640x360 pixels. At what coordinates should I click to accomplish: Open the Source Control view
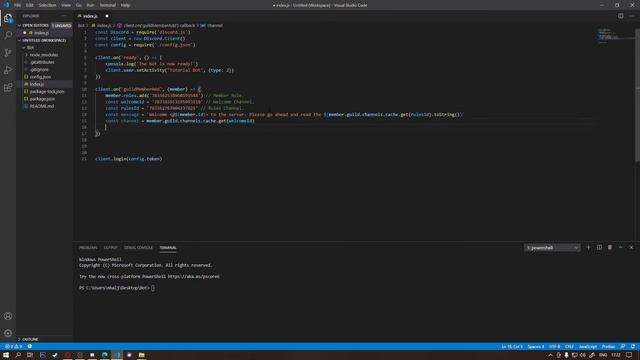[8, 53]
